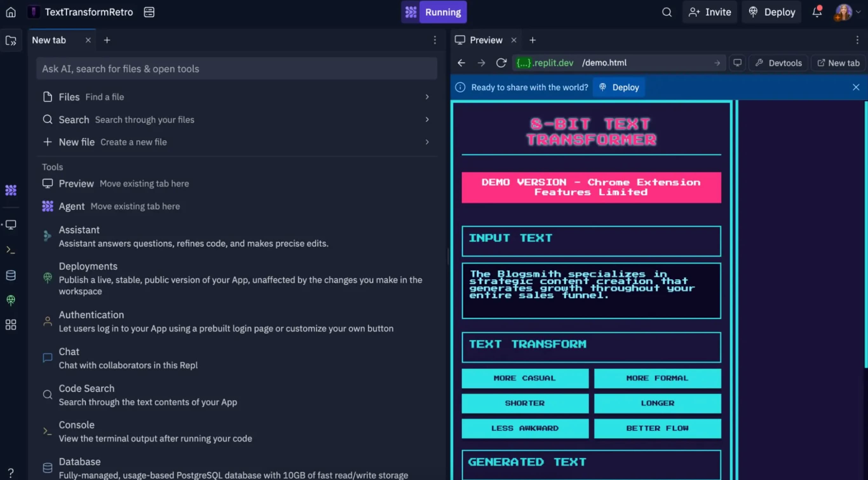Viewport: 868px width, 480px height.
Task: Open the Console tool
Action: pos(237,431)
